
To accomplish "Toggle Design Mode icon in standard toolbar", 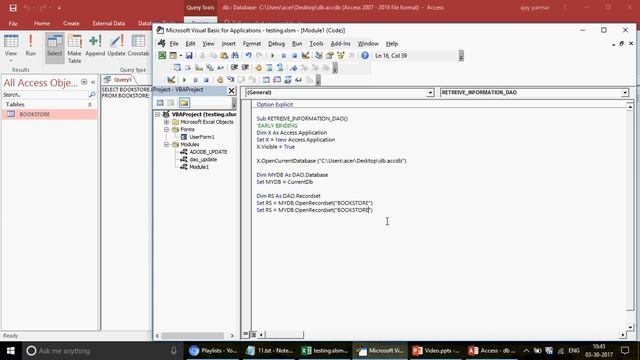I will 305,56.
